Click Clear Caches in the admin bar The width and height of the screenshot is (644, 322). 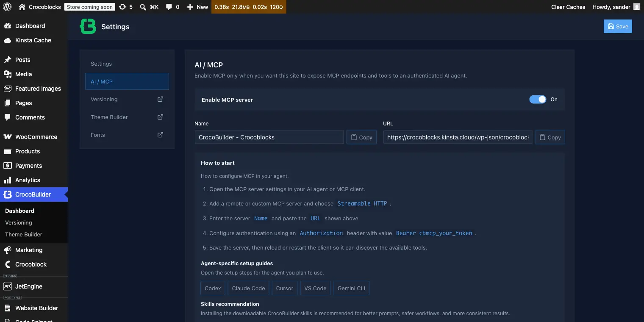[x=568, y=7]
